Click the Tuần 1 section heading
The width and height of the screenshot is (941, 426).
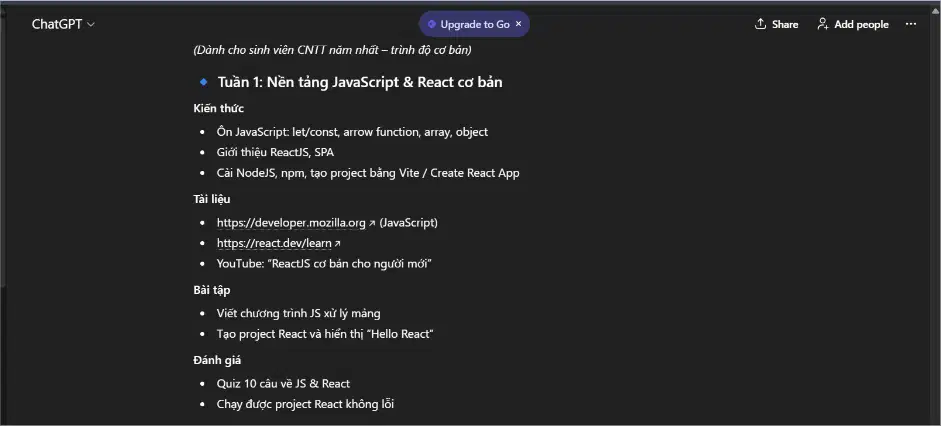click(359, 82)
